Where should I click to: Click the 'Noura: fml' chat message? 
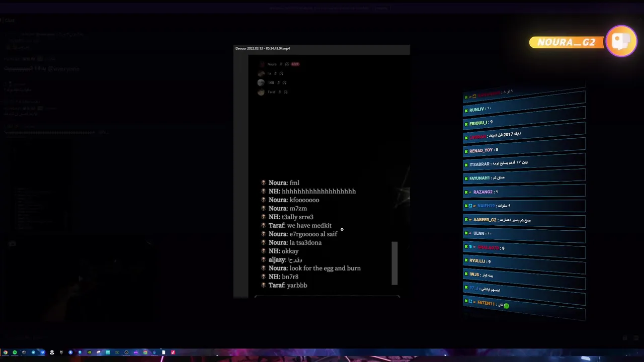tap(284, 183)
